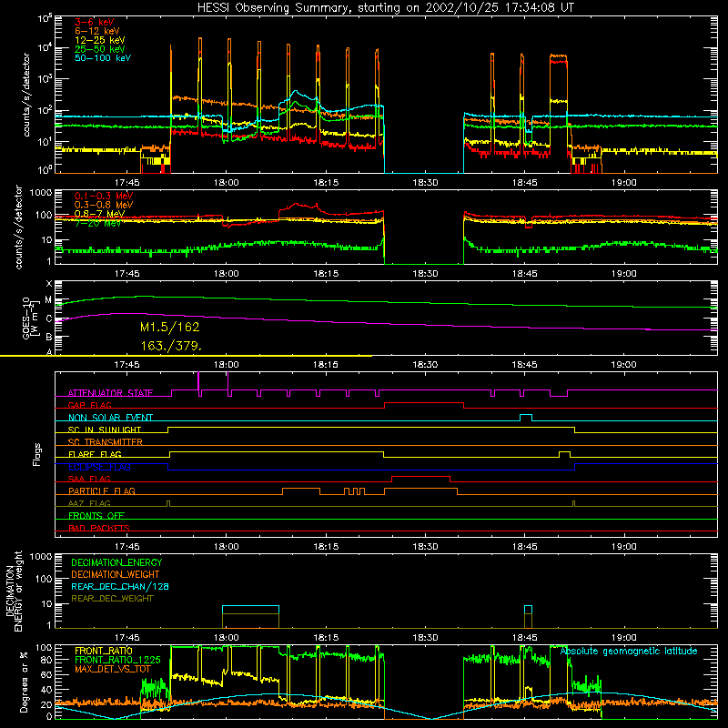728x728 pixels.
Task: Click the Absolute geomagnetic latitude label
Action: click(x=629, y=651)
